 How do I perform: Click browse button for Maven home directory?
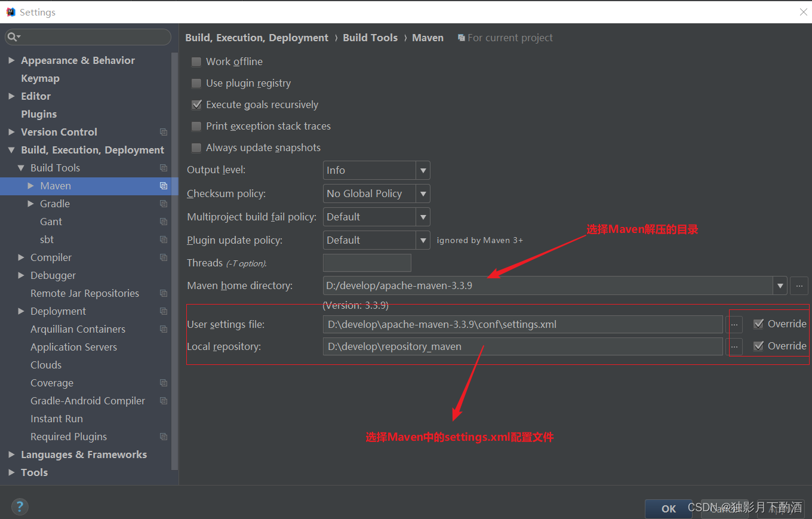[799, 285]
